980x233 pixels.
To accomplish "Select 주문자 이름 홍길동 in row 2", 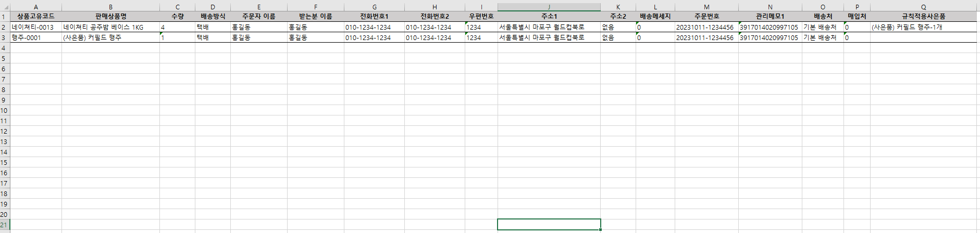I will tap(259, 27).
